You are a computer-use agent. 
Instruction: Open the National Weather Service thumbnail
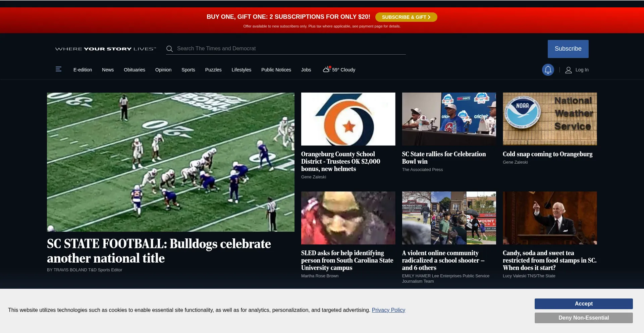[x=549, y=119]
